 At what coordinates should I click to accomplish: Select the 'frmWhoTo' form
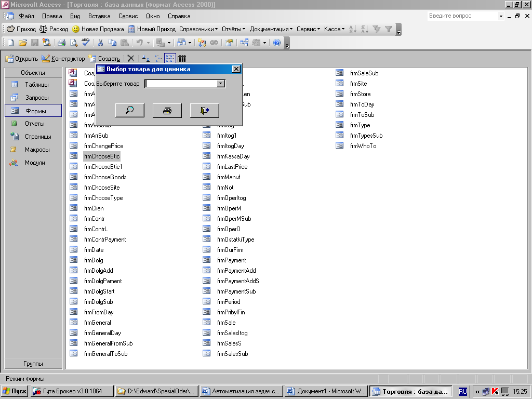click(x=363, y=146)
